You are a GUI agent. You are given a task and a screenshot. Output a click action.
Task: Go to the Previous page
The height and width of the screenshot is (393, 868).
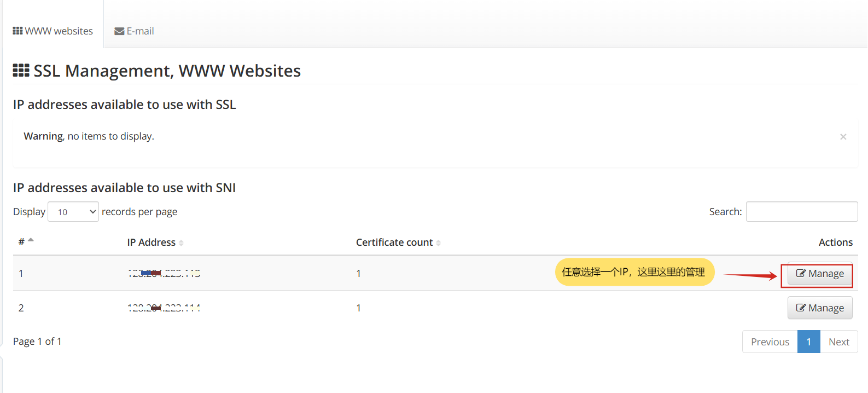coord(770,342)
